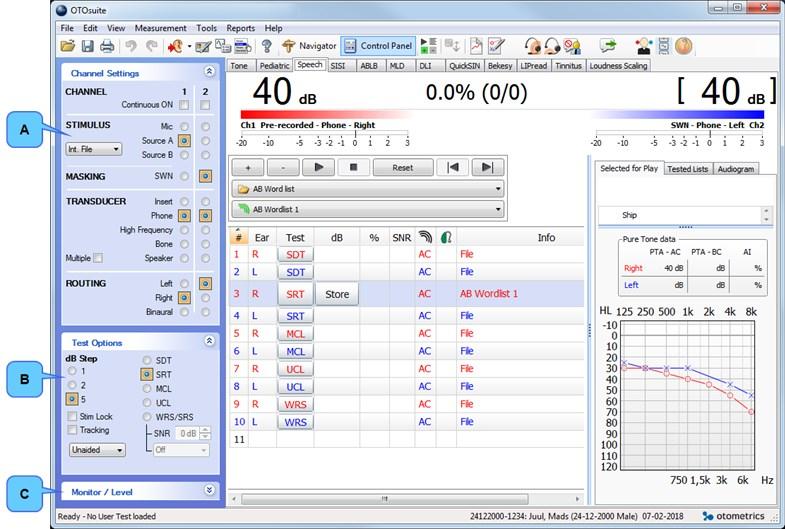The height and width of the screenshot is (529, 785).
Task: Save using the floppy disk icon
Action: [x=88, y=47]
